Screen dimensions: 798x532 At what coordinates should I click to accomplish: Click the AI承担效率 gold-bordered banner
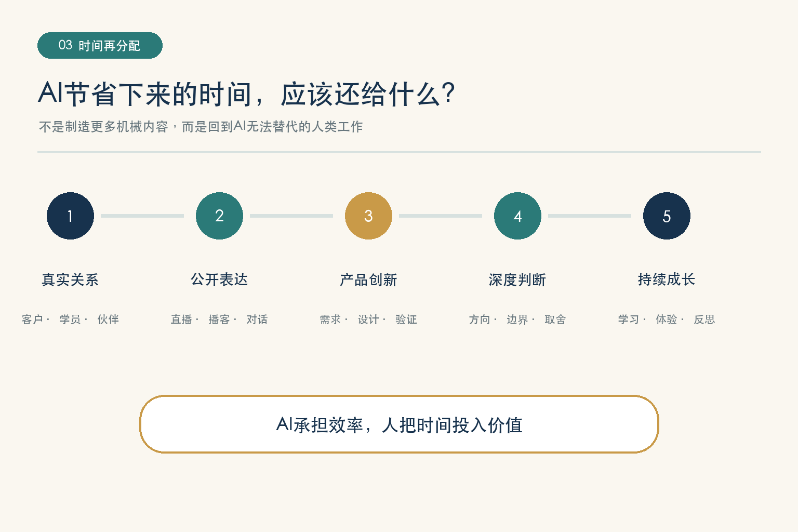click(x=399, y=424)
